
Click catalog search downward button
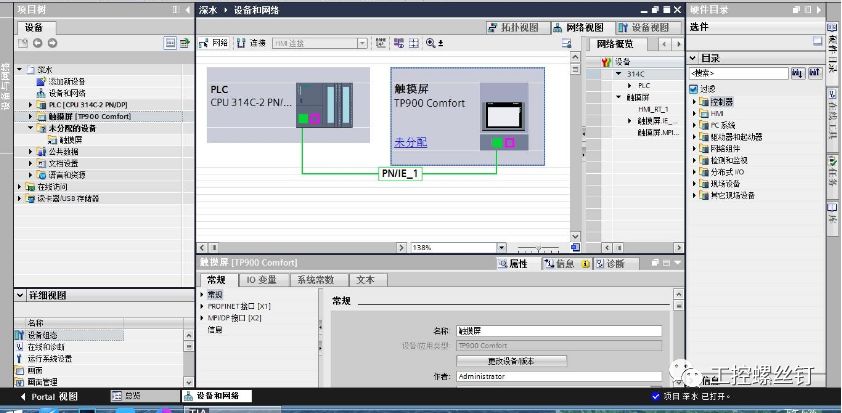[x=798, y=73]
